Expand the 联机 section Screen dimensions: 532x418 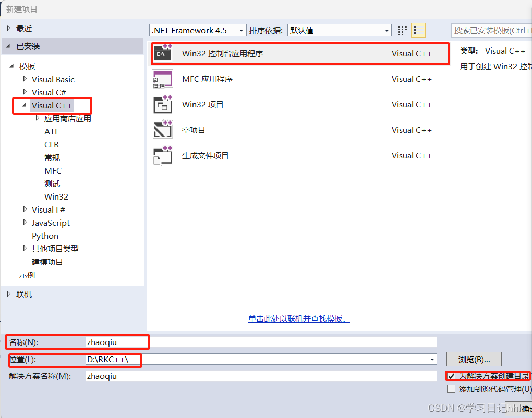[9, 294]
